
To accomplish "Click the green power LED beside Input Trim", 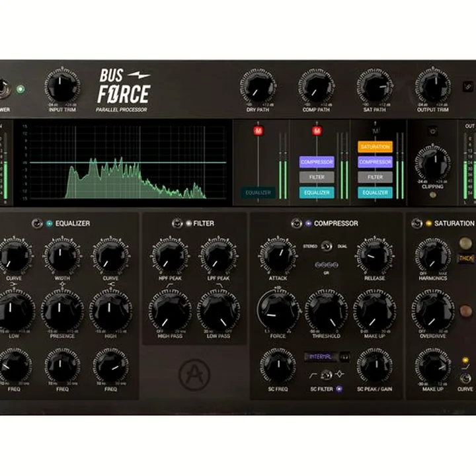I will click(x=20, y=89).
